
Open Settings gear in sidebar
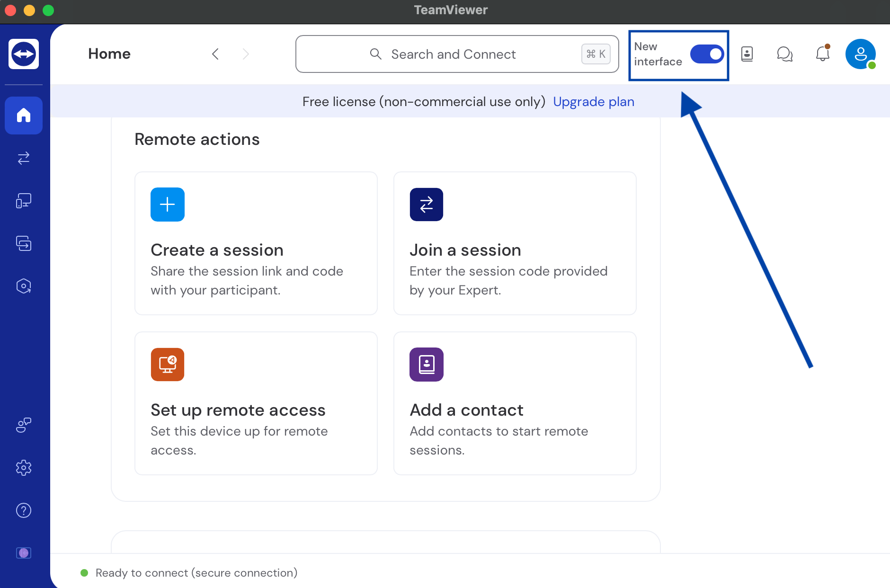point(24,468)
